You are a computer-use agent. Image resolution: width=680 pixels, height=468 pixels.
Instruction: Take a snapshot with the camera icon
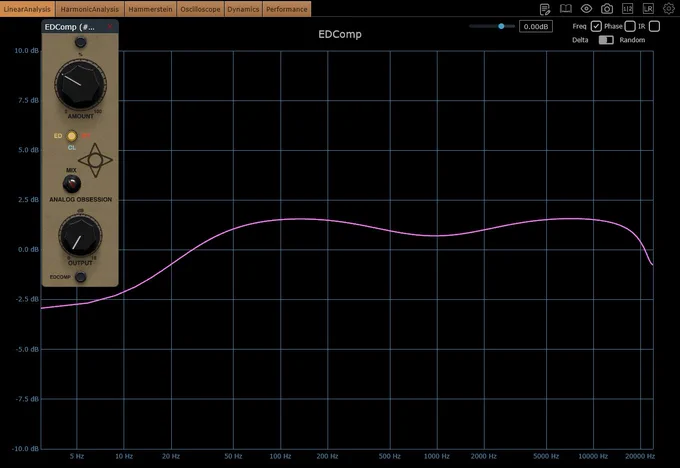607,9
